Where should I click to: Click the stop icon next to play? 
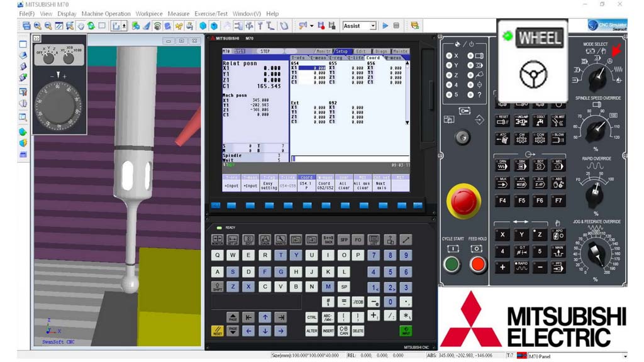click(x=396, y=26)
